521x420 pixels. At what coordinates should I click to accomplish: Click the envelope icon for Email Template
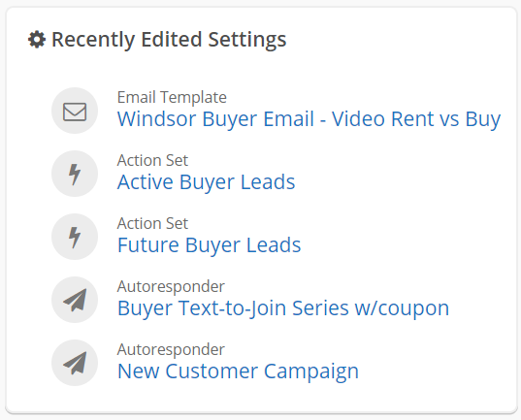click(75, 111)
